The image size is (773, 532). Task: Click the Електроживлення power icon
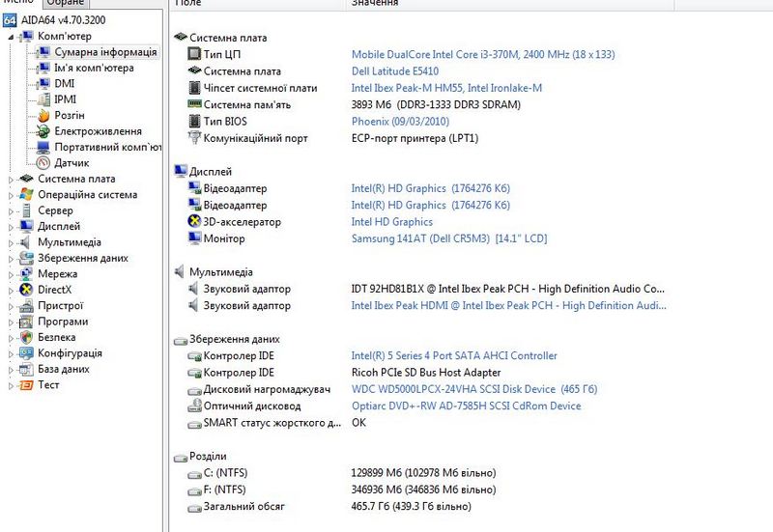point(43,131)
